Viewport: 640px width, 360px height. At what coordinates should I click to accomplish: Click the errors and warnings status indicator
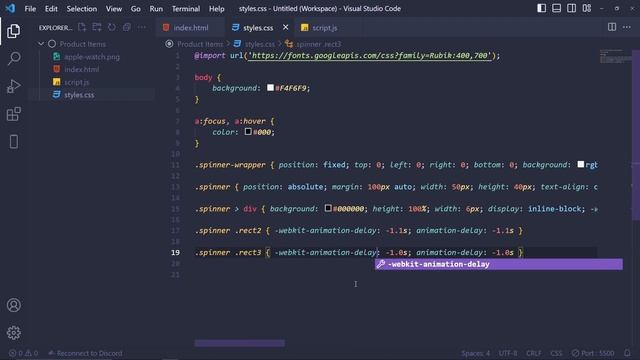click(24, 353)
